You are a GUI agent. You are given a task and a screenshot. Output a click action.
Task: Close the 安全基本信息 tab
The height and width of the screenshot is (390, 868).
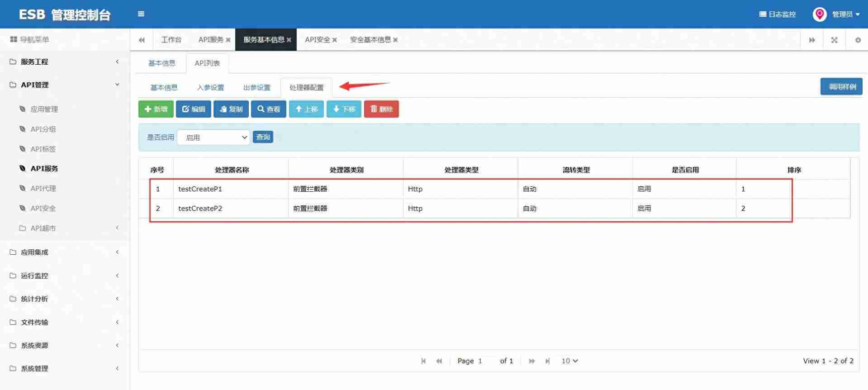pyautogui.click(x=395, y=40)
